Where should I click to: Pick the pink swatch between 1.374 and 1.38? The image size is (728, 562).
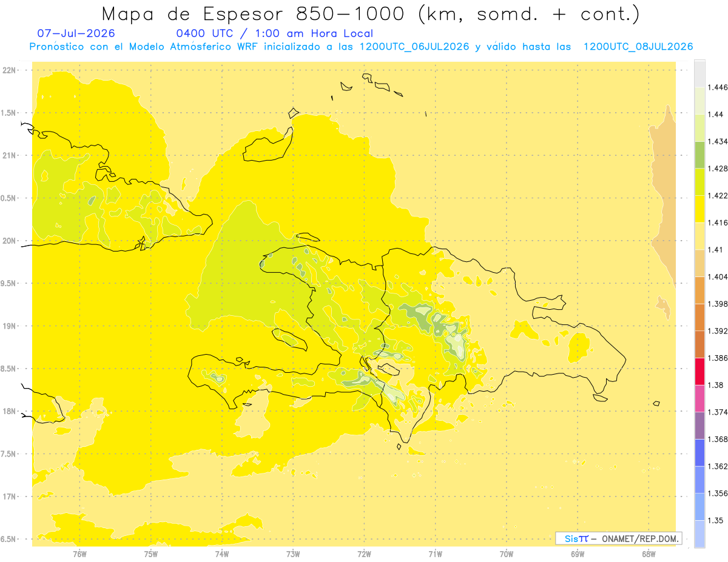699,399
